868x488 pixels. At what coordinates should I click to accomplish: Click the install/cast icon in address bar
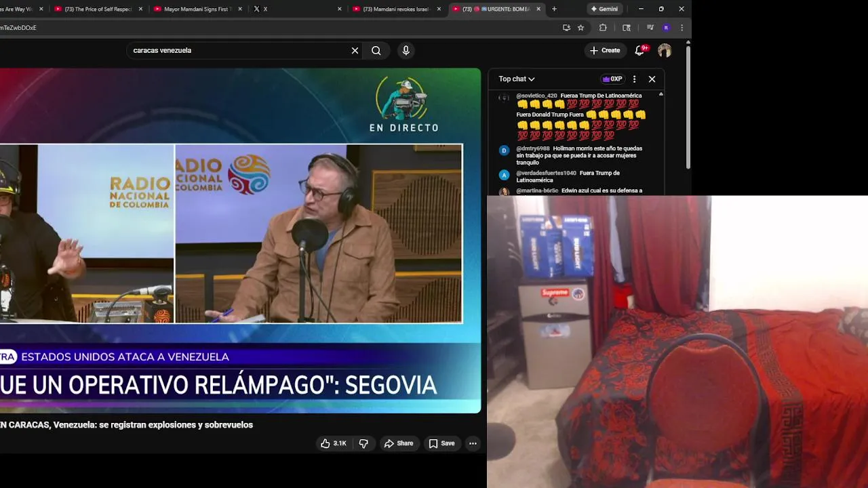[566, 28]
